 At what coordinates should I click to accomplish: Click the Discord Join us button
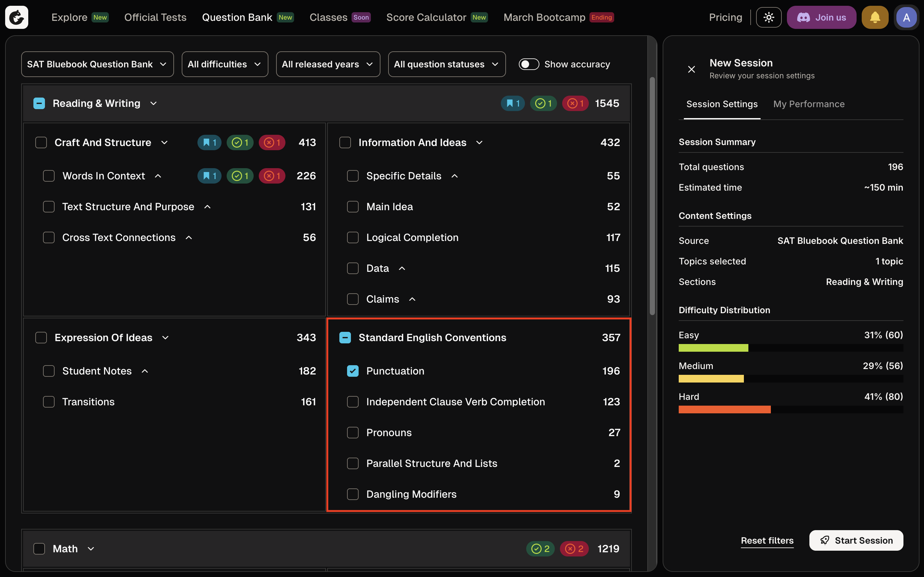(x=821, y=17)
